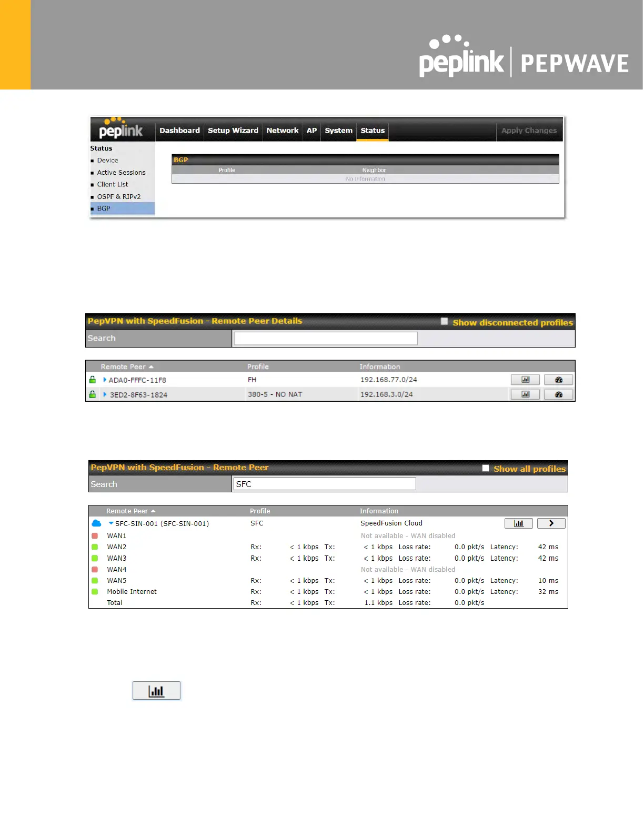Viewport: 644px width, 834px height.
Task: Click red status indicator for WAN1
Action: [x=95, y=536]
